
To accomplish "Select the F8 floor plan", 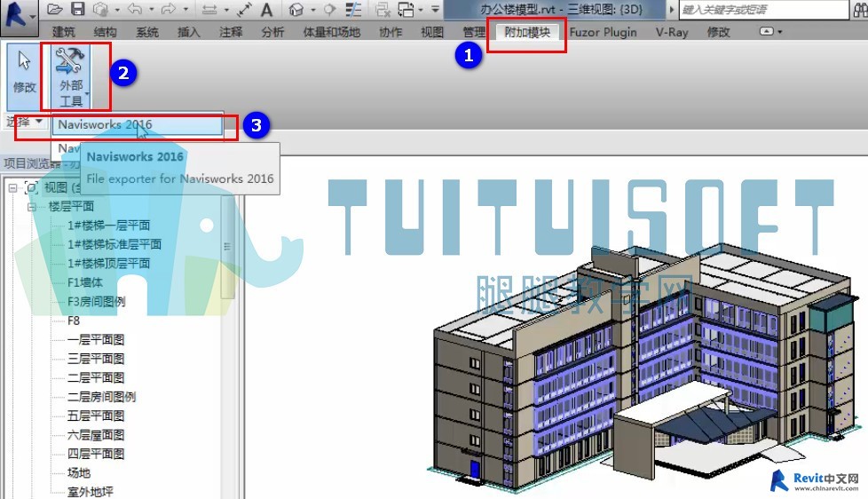I will (74, 321).
